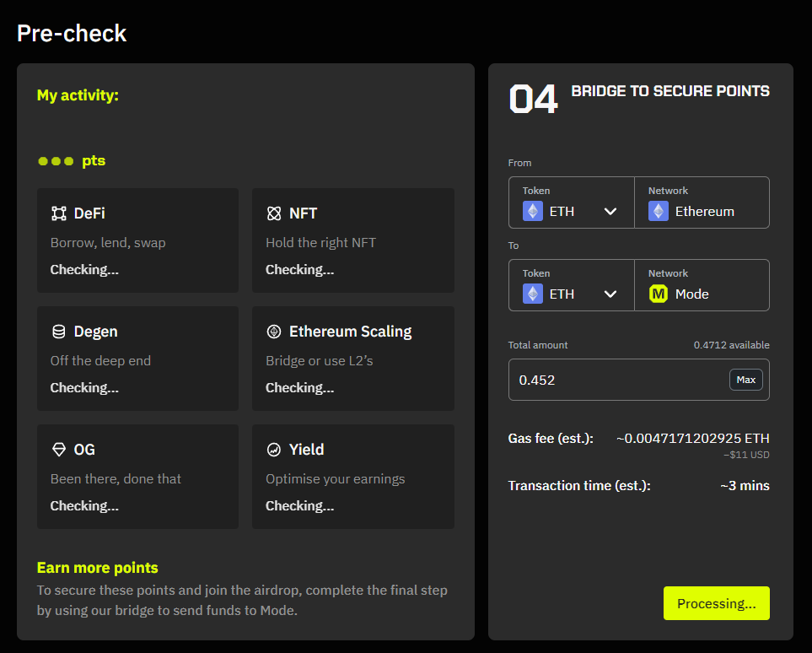Click the Processing... button
Screen dimensions: 812x653
(717, 603)
